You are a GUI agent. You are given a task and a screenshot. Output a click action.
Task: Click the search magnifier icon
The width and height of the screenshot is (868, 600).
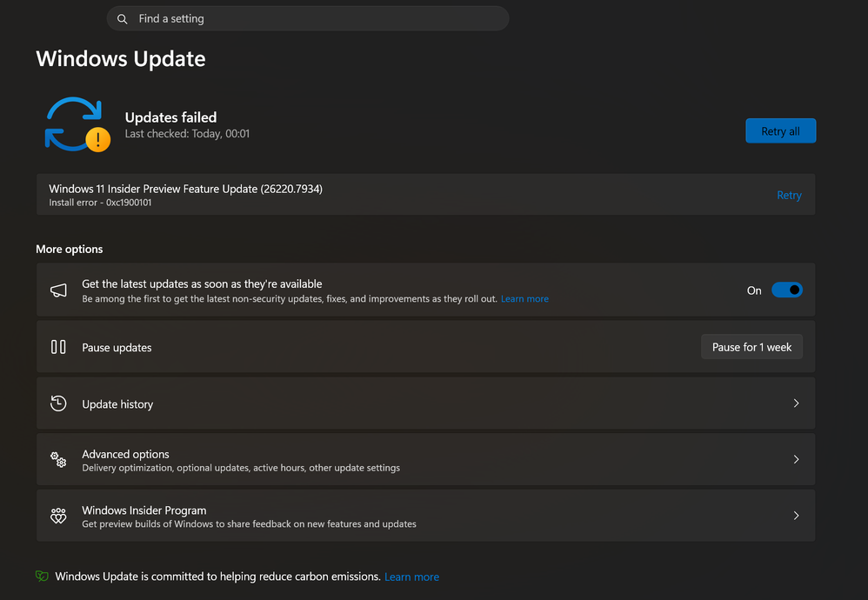pyautogui.click(x=123, y=19)
